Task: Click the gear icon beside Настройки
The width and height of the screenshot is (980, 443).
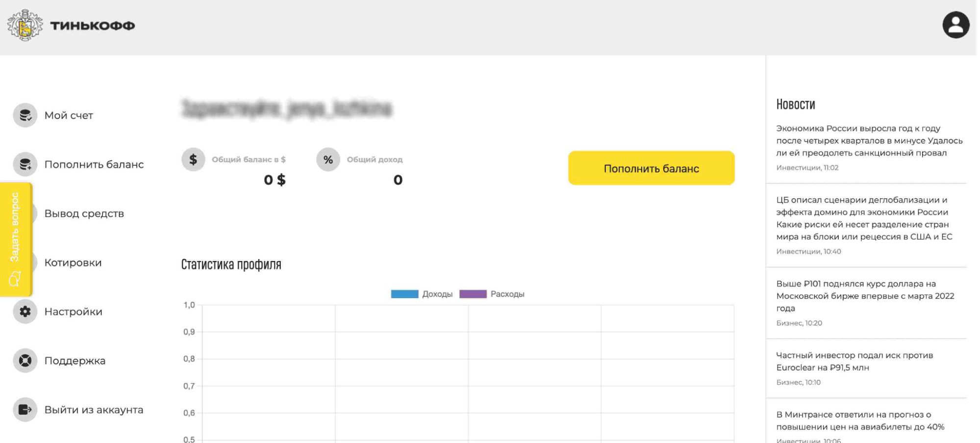Action: 25,312
